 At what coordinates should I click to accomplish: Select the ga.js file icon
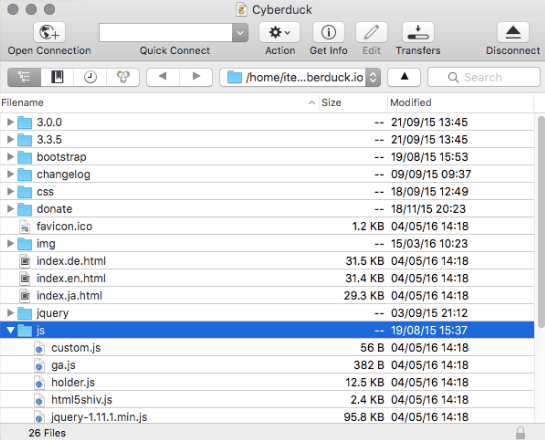39,365
